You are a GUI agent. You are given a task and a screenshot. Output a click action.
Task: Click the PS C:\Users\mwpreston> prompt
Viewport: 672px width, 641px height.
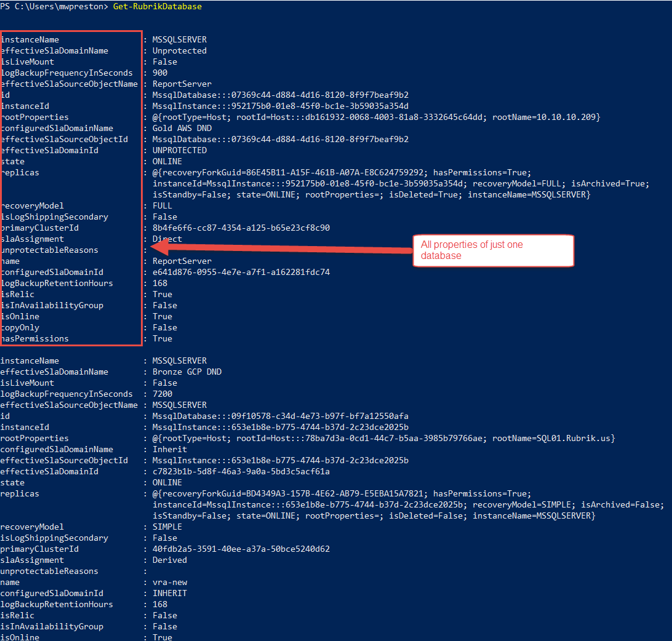tap(54, 6)
